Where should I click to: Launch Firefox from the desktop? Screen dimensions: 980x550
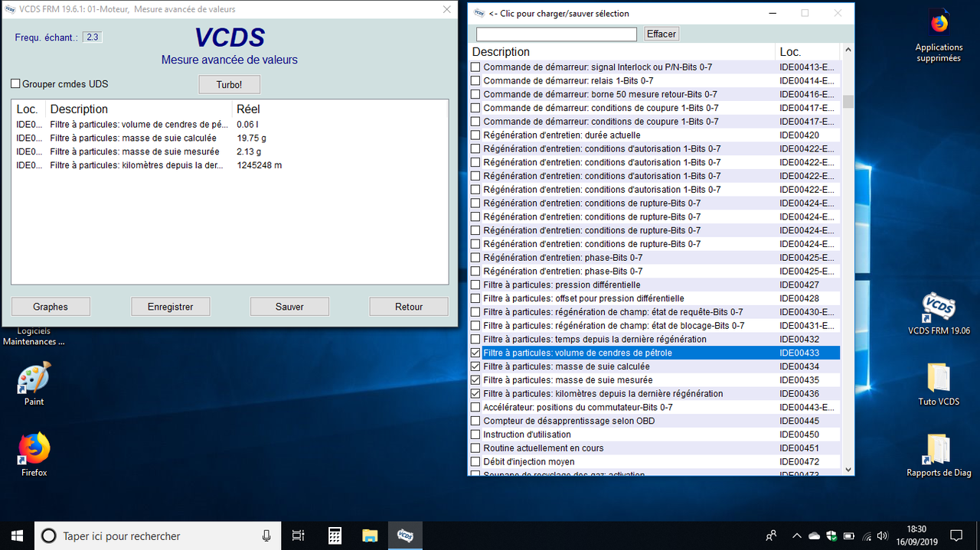tap(34, 455)
